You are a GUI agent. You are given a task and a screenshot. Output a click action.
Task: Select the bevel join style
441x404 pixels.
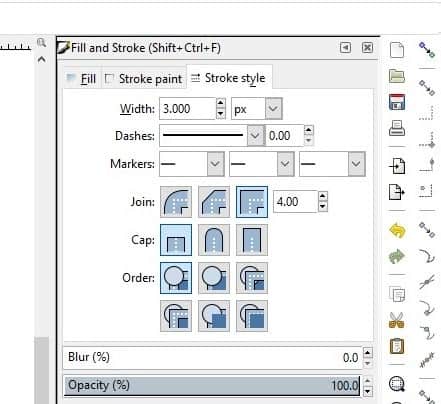[x=214, y=202]
